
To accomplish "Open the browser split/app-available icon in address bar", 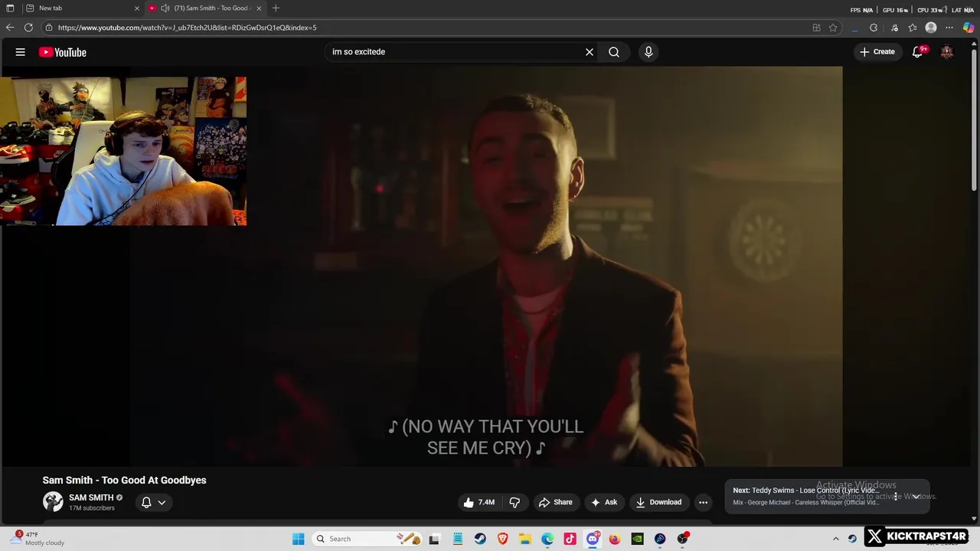I will pyautogui.click(x=816, y=28).
